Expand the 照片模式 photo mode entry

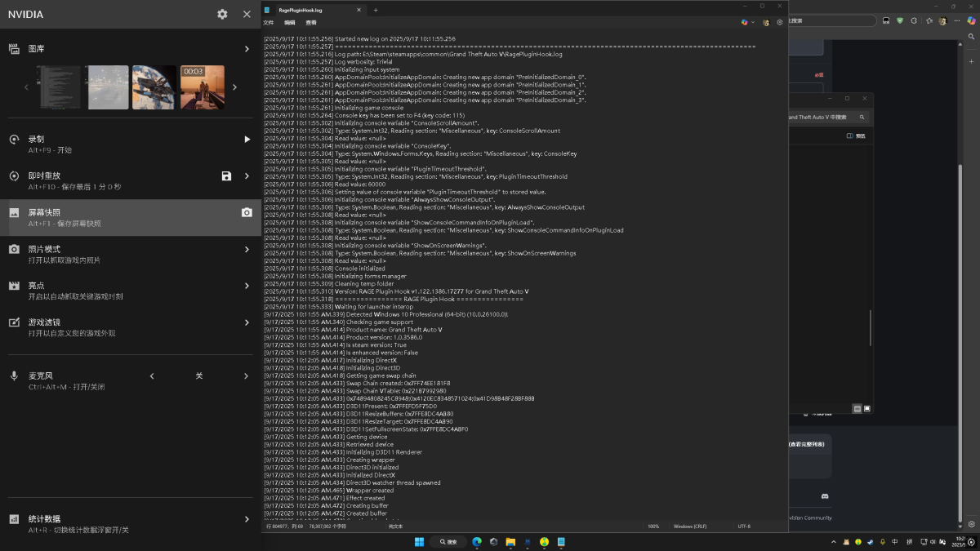(x=247, y=249)
